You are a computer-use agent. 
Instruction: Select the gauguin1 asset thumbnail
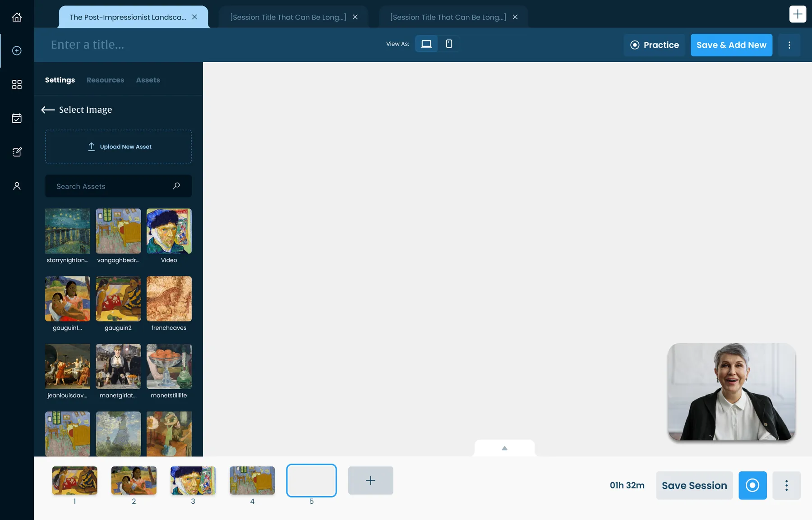click(68, 299)
